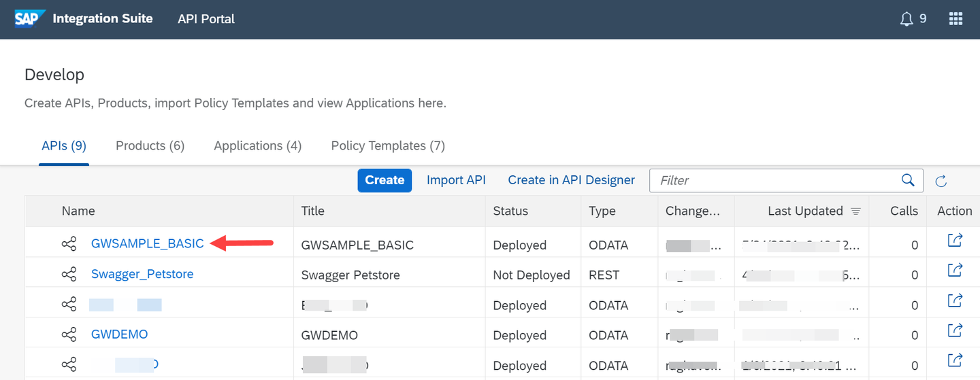Click the Calls column header

[904, 211]
